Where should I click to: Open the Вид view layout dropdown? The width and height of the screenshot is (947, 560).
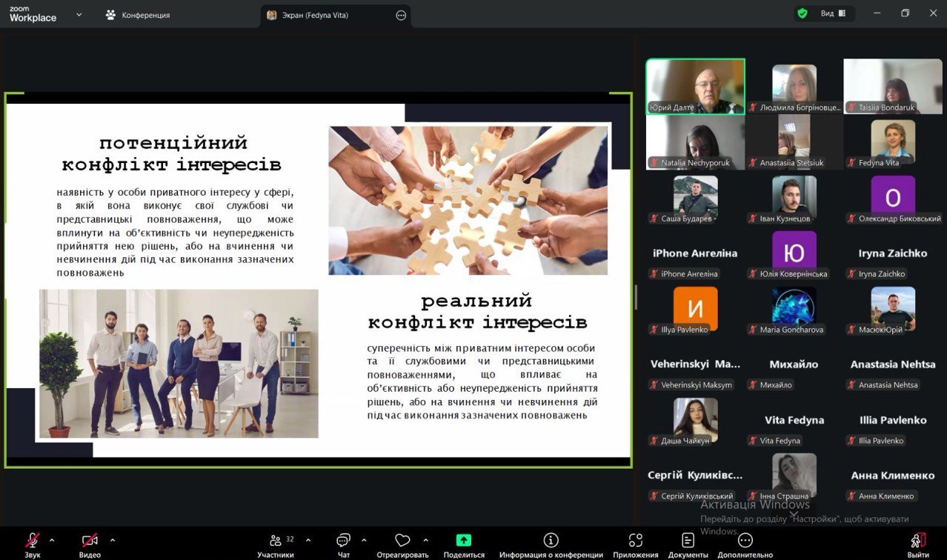click(x=833, y=13)
